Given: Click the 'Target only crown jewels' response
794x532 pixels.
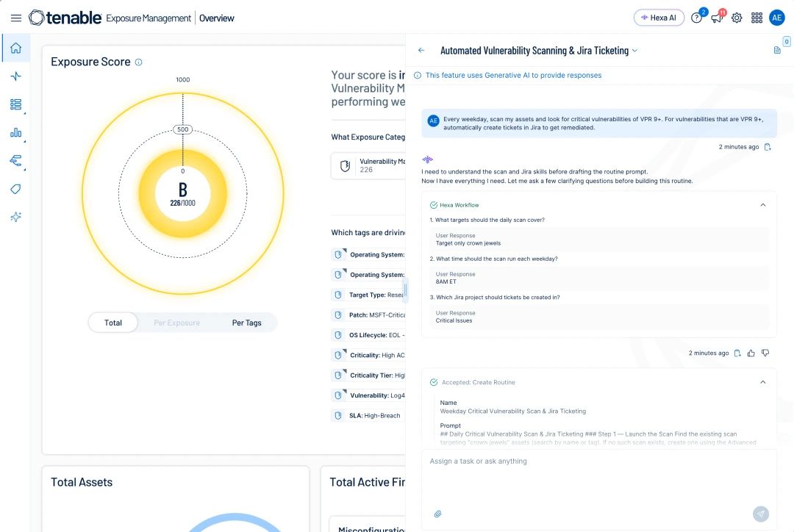Looking at the screenshot, I should pyautogui.click(x=468, y=243).
